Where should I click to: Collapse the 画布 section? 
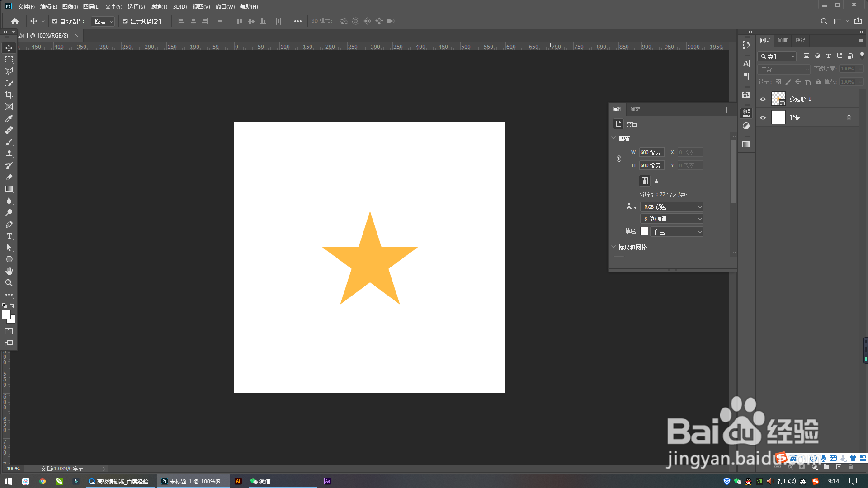[x=613, y=138]
